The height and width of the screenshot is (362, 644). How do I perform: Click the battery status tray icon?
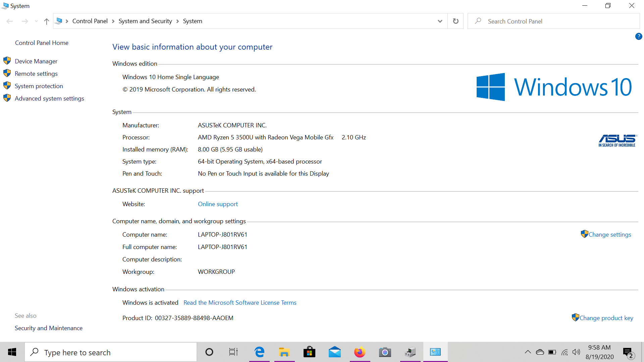[x=552, y=352]
